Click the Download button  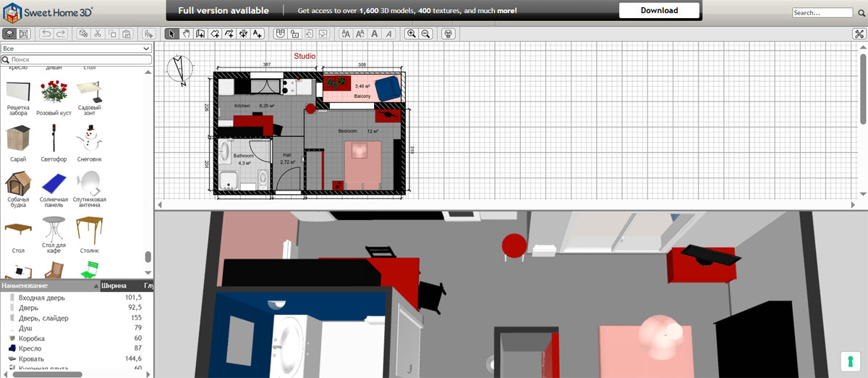point(659,11)
